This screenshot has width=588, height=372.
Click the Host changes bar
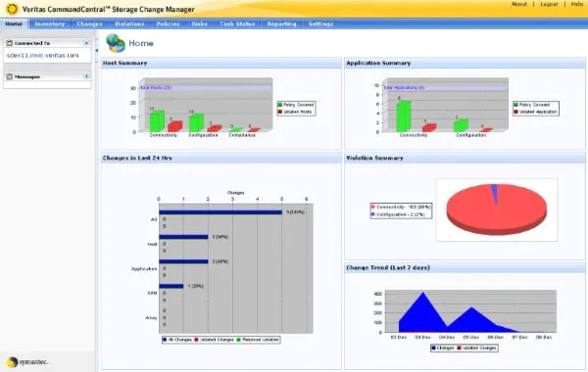(183, 237)
